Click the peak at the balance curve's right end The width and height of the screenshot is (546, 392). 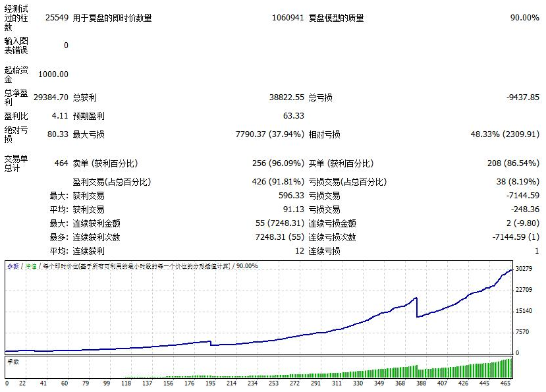511,270
